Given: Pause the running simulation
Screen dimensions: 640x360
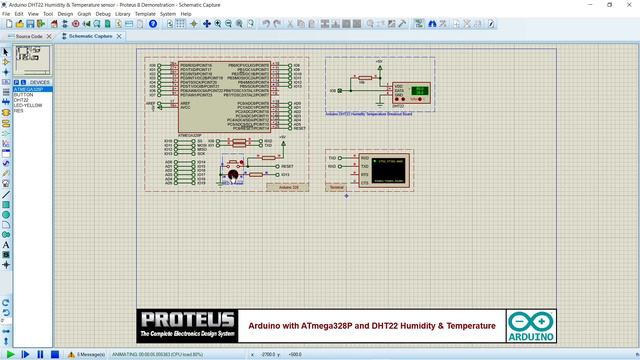Looking at the screenshot, I should click(x=40, y=354).
